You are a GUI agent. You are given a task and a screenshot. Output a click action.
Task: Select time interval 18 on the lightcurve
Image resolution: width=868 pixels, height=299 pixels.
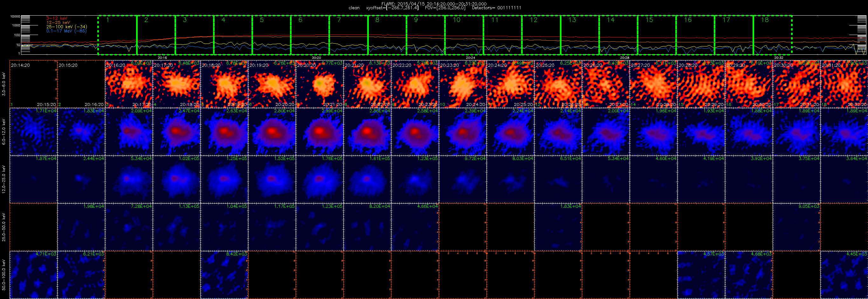coord(773,35)
